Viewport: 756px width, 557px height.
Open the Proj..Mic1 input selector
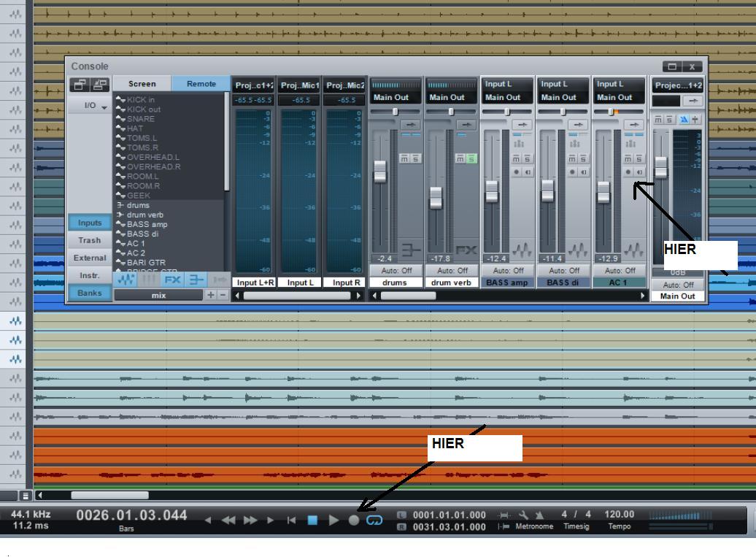[301, 85]
